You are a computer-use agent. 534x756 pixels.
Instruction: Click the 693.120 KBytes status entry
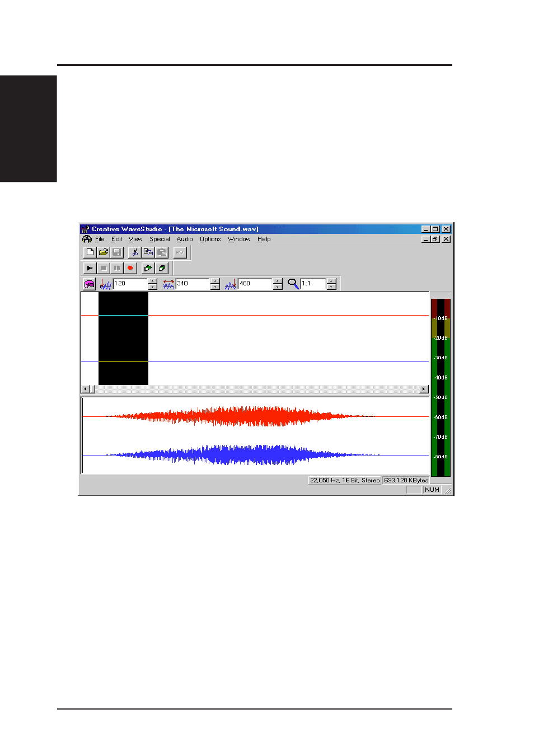406,480
